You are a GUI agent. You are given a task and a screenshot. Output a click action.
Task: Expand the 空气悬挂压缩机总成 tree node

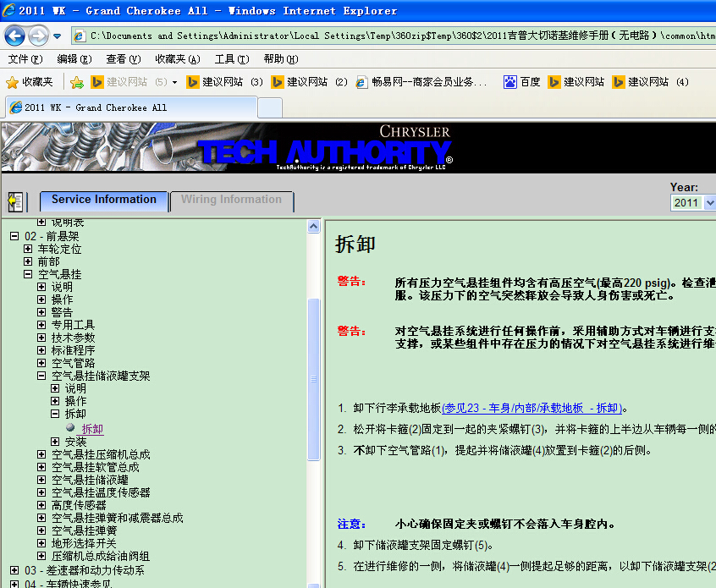click(x=41, y=454)
